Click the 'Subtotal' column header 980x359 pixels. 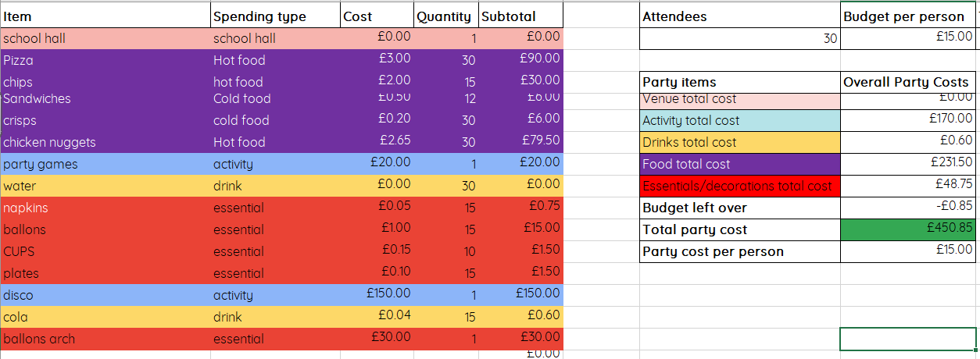tap(520, 16)
